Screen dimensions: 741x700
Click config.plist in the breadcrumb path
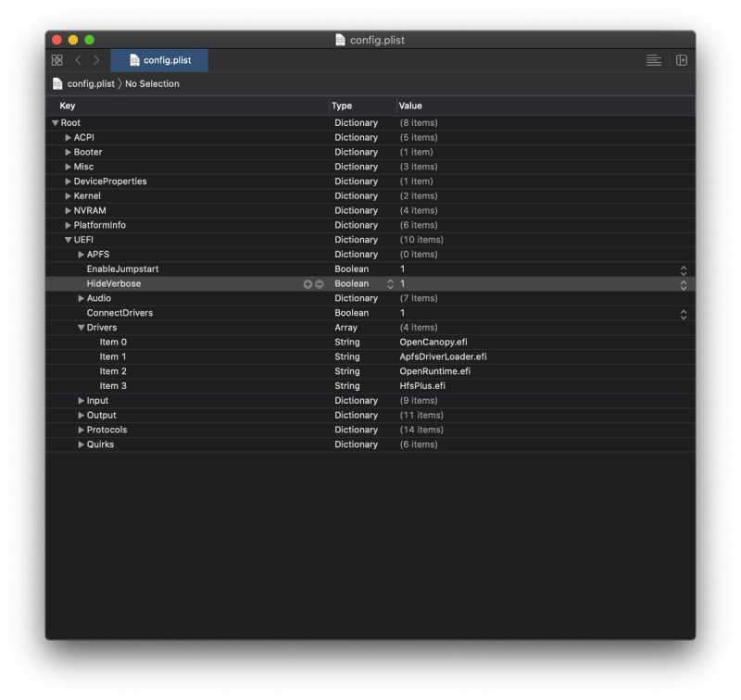click(91, 83)
